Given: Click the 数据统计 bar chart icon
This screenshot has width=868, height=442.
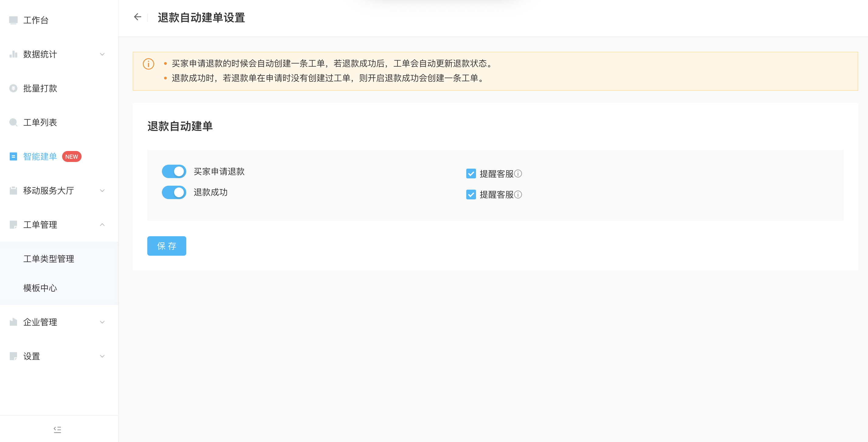Looking at the screenshot, I should tap(13, 54).
